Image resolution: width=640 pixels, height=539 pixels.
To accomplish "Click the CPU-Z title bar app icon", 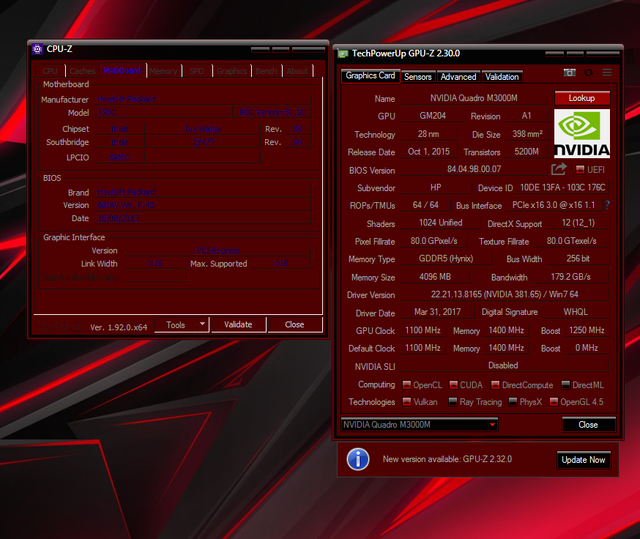I will coord(38,49).
